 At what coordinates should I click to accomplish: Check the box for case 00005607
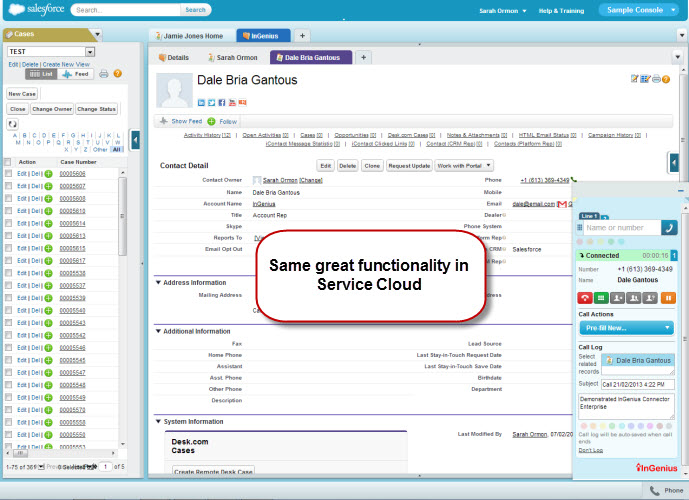point(8,186)
